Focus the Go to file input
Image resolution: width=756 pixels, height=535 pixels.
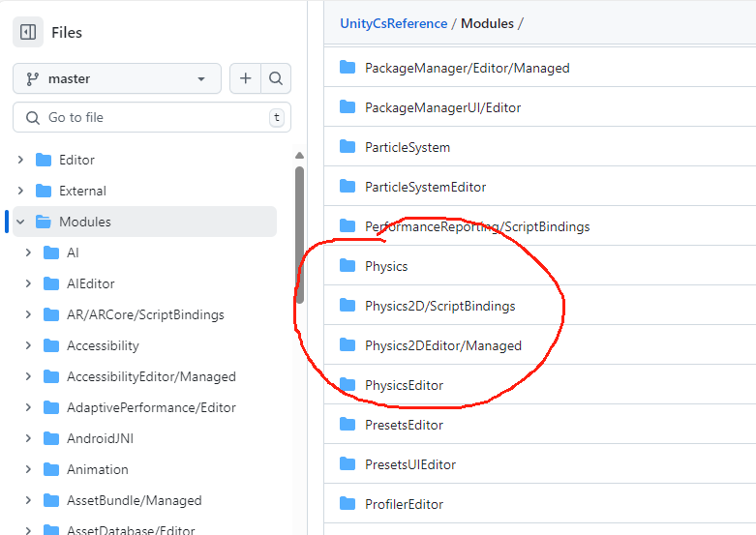pos(152,117)
